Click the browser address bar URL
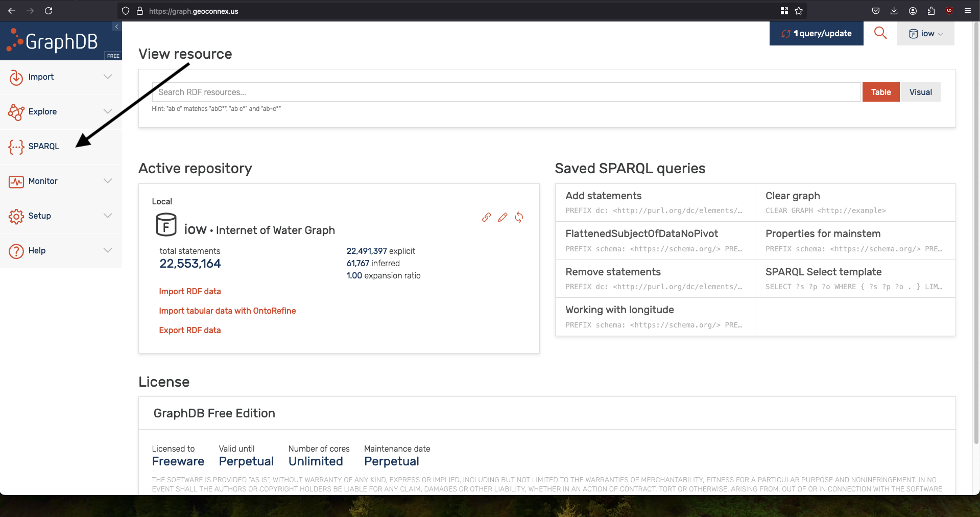Image resolution: width=980 pixels, height=517 pixels. click(x=194, y=11)
